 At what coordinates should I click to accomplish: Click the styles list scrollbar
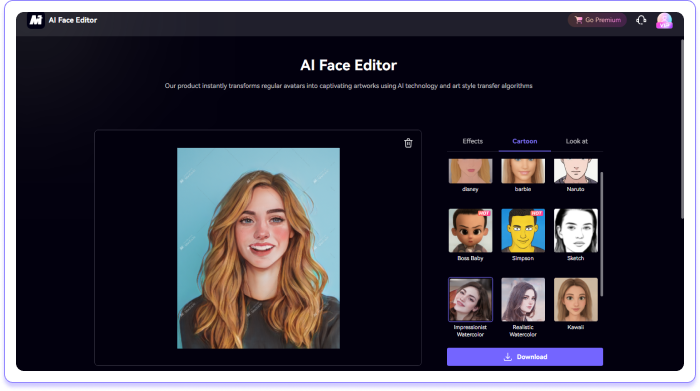click(601, 234)
